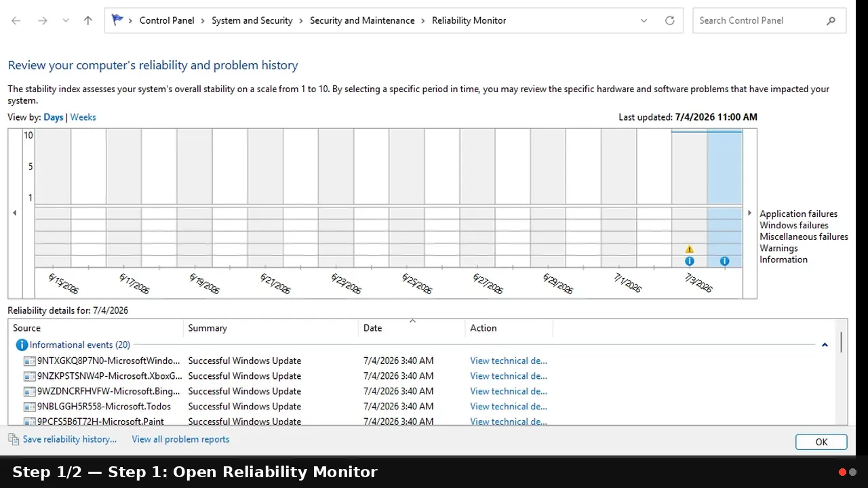View technical details for XboxG update
This screenshot has height=488, width=868.
pyautogui.click(x=509, y=376)
